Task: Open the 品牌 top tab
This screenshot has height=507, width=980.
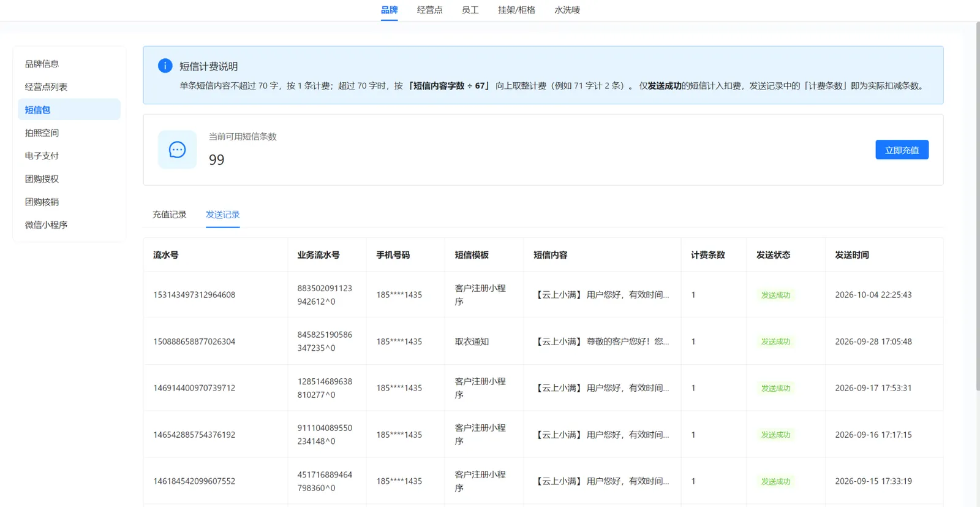Action: point(389,10)
